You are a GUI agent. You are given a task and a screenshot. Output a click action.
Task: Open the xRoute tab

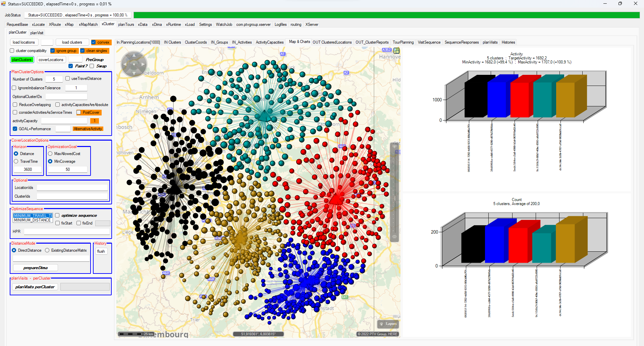[55, 24]
